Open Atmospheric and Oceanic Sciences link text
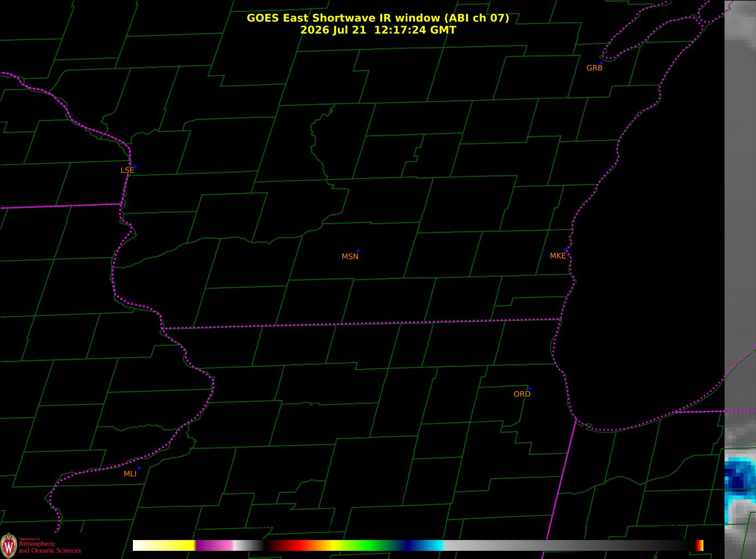756x559 pixels. click(49, 547)
